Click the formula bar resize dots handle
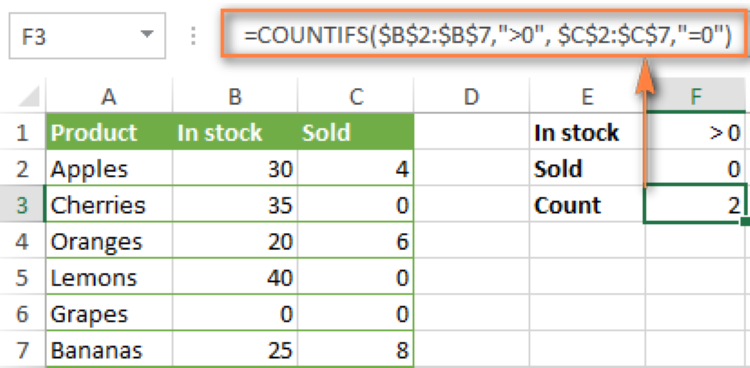The height and width of the screenshot is (368, 750). pyautogui.click(x=193, y=36)
